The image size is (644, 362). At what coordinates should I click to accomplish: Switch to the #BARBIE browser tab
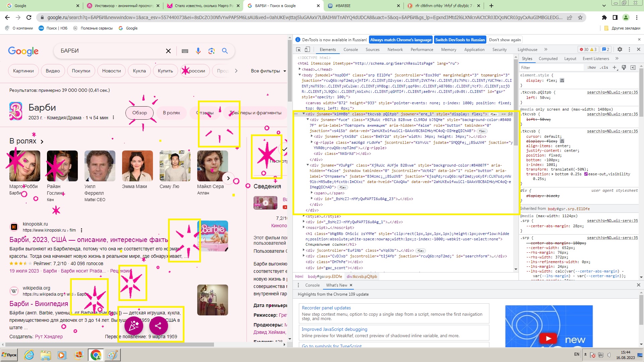363,6
